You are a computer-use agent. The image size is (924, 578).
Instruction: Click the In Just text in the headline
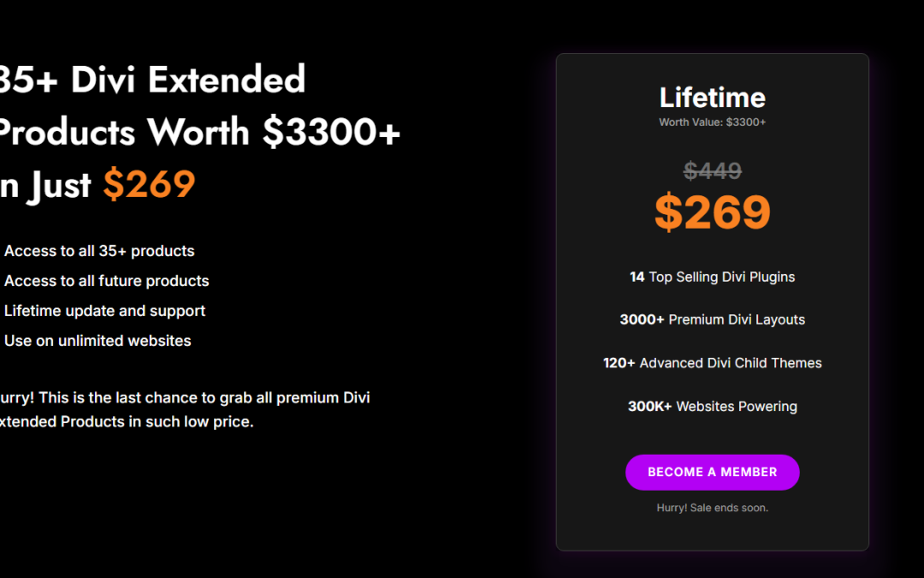click(45, 184)
